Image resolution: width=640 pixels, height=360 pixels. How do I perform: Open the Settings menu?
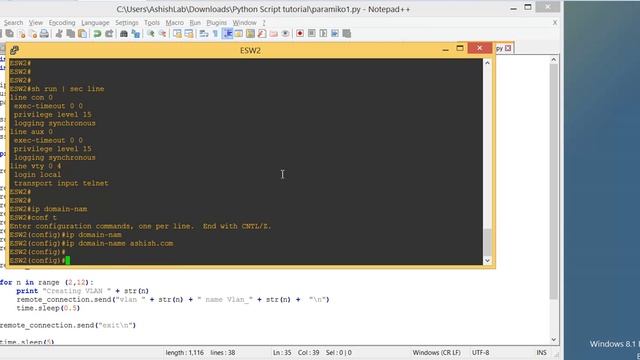127,23
